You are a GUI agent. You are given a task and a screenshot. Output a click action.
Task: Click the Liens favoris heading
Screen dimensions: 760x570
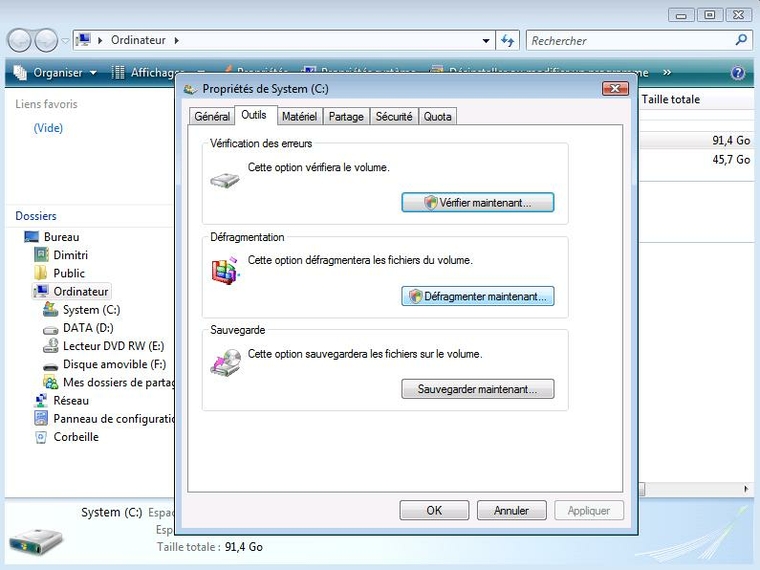tap(46, 104)
